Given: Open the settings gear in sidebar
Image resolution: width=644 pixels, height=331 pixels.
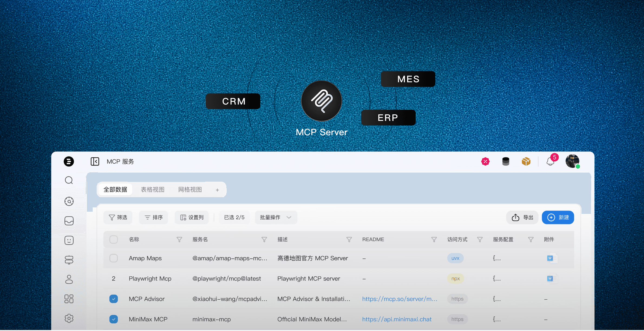Looking at the screenshot, I should pos(69,318).
